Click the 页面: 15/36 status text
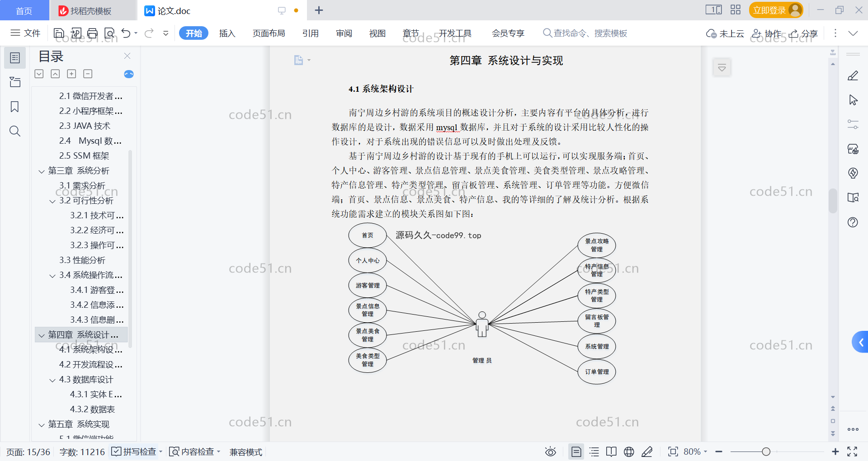Image resolution: width=868 pixels, height=461 pixels. click(28, 452)
